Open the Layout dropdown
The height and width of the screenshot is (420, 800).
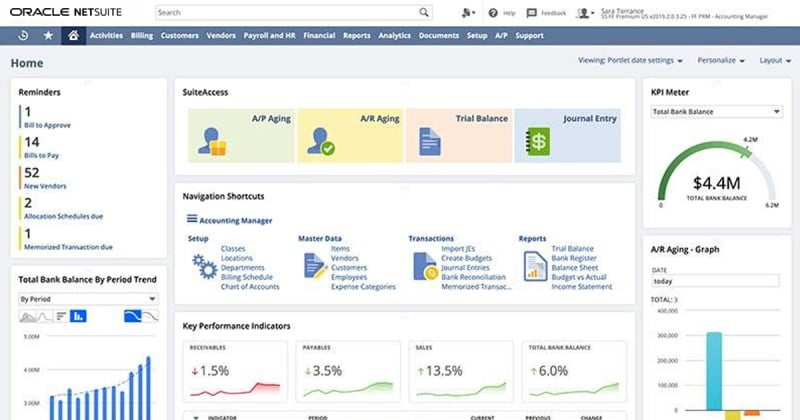(x=775, y=60)
